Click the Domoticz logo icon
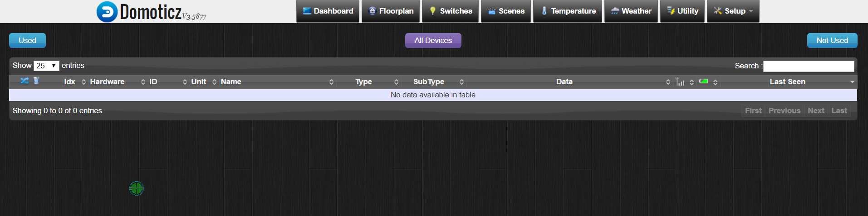868x216 pixels. 107,12
